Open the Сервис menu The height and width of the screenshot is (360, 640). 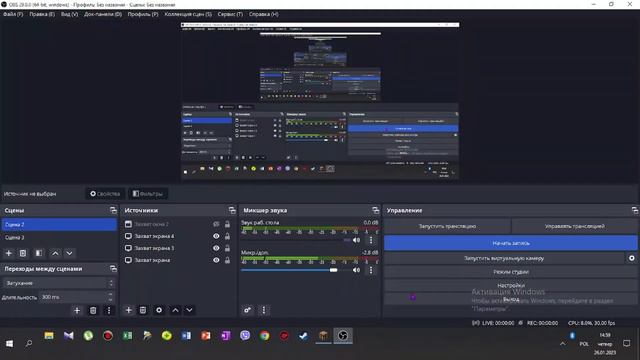230,14
